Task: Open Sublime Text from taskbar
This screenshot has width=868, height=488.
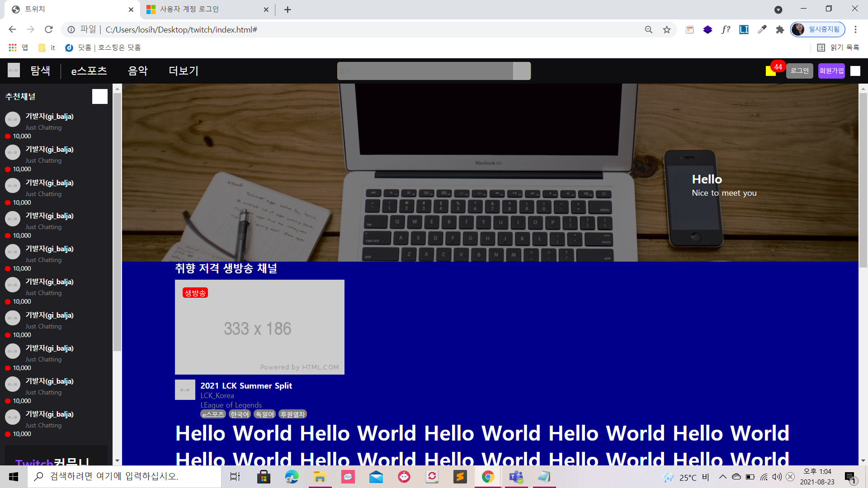Action: 460,477
